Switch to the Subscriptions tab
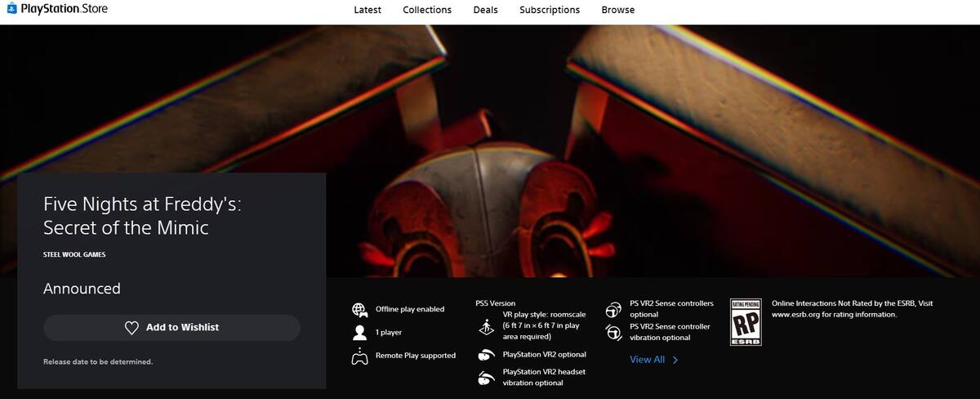The image size is (980, 399). [550, 10]
